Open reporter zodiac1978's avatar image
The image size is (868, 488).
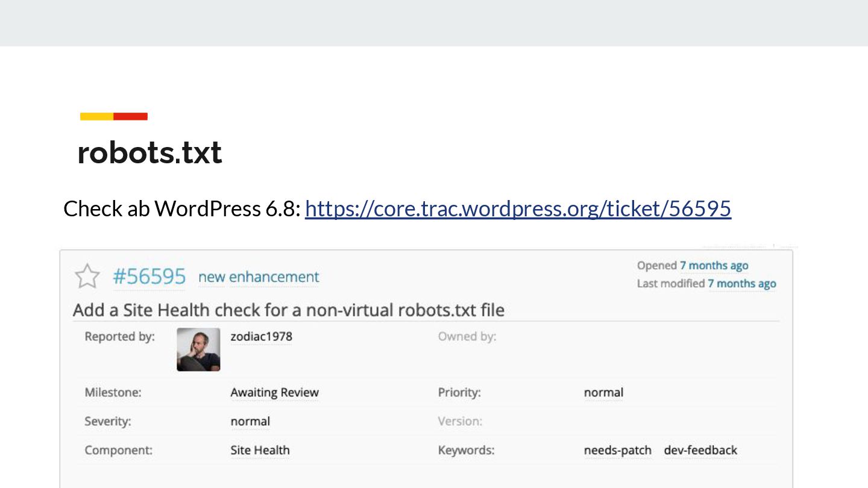pos(198,349)
